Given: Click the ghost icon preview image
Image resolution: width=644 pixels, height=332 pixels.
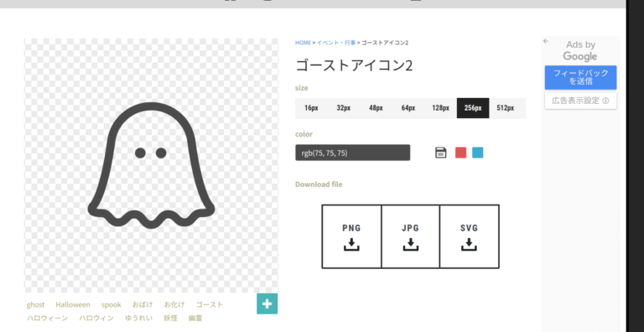Looking at the screenshot, I should point(151,166).
